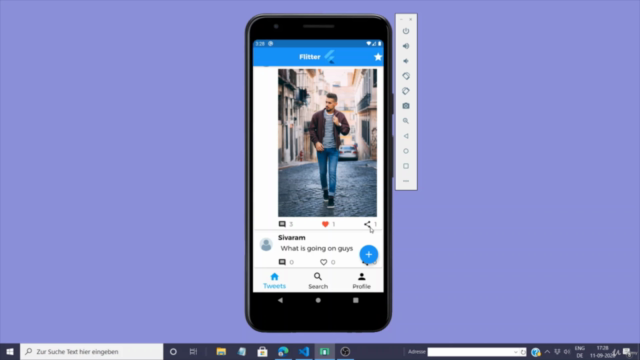Screen dimensions: 640x360
Task: Open comments on the photo tweet
Action: [x=282, y=224]
